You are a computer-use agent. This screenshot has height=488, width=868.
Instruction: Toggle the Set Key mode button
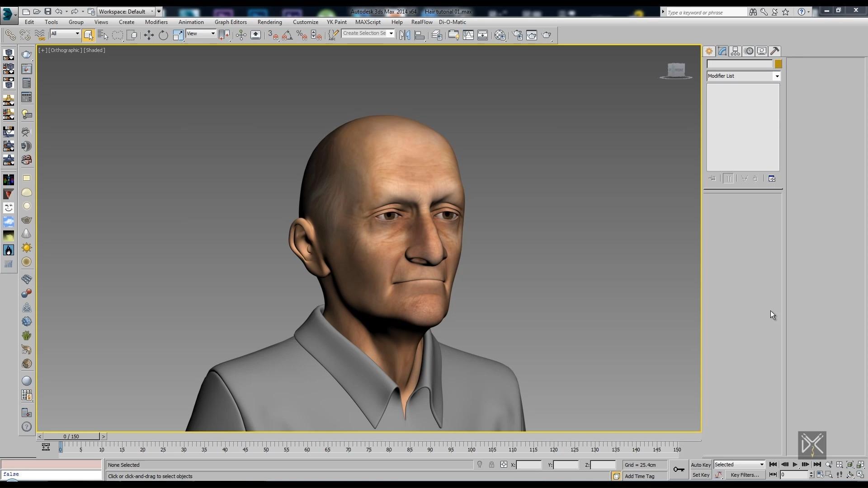point(700,475)
